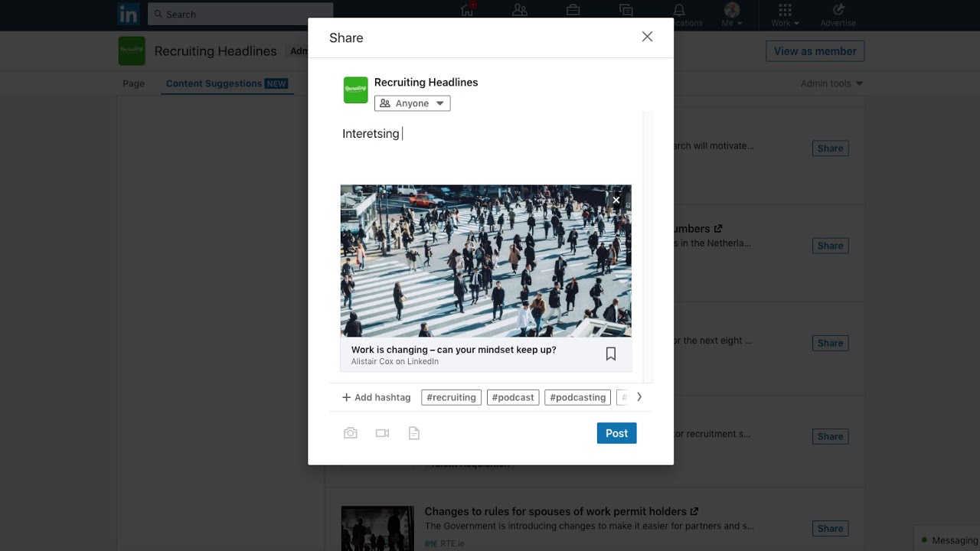The width and height of the screenshot is (980, 551).
Task: Share the article about the Netherlands
Action: tap(830, 246)
